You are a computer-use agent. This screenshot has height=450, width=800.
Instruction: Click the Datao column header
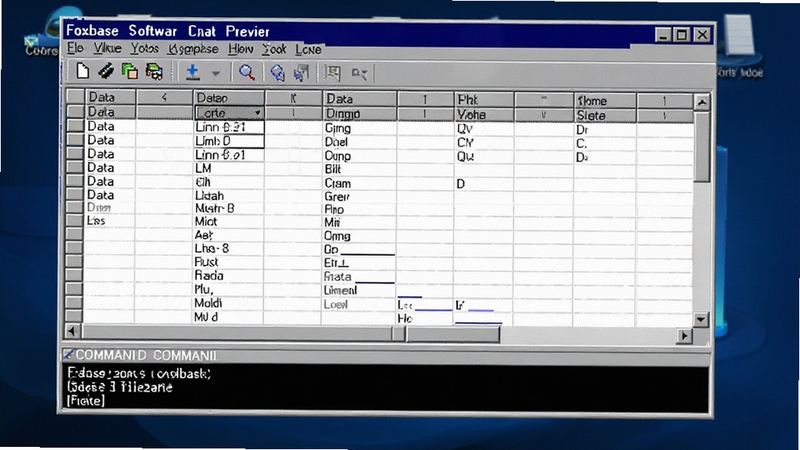pos(229,97)
